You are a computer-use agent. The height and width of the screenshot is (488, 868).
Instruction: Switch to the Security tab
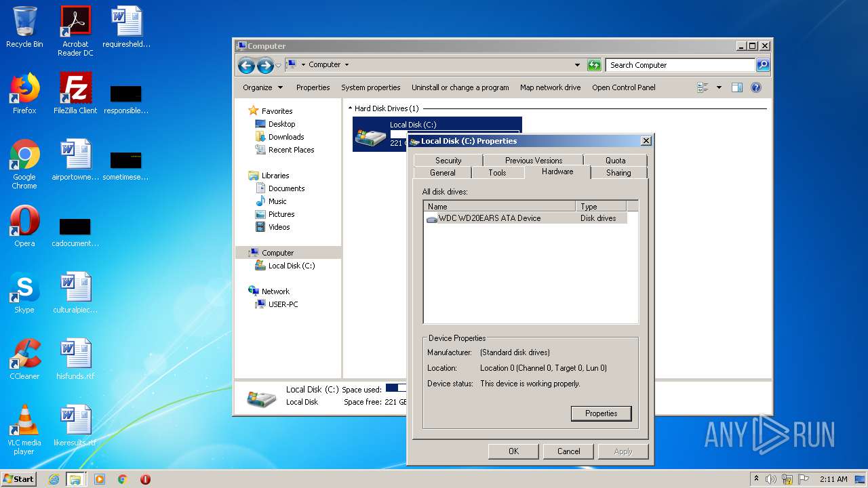click(x=448, y=161)
